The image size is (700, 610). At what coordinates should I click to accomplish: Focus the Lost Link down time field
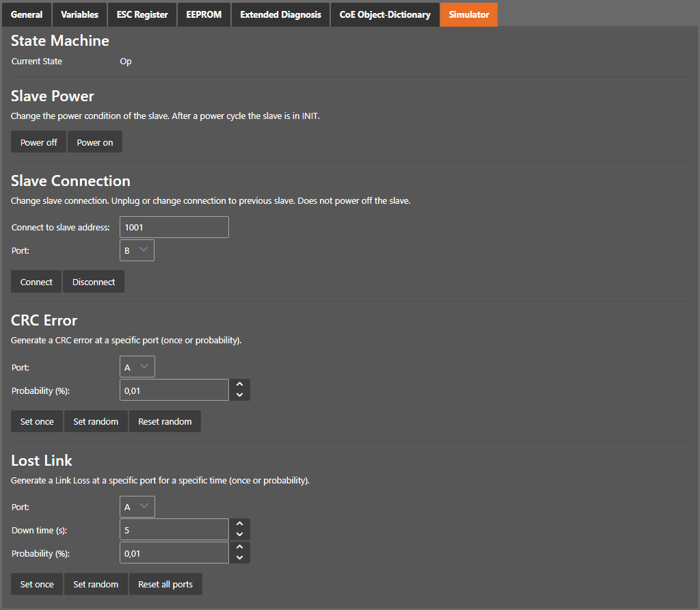click(x=174, y=529)
